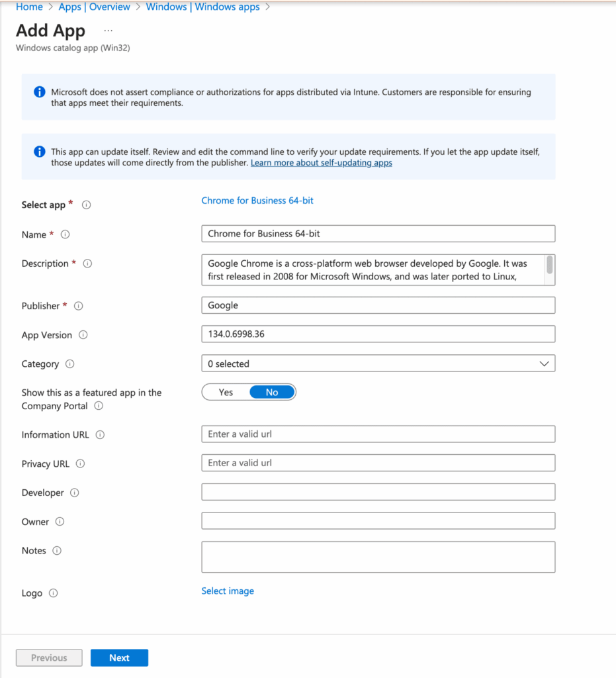Open the Category dropdown
This screenshot has width=616, height=678.
[x=378, y=363]
